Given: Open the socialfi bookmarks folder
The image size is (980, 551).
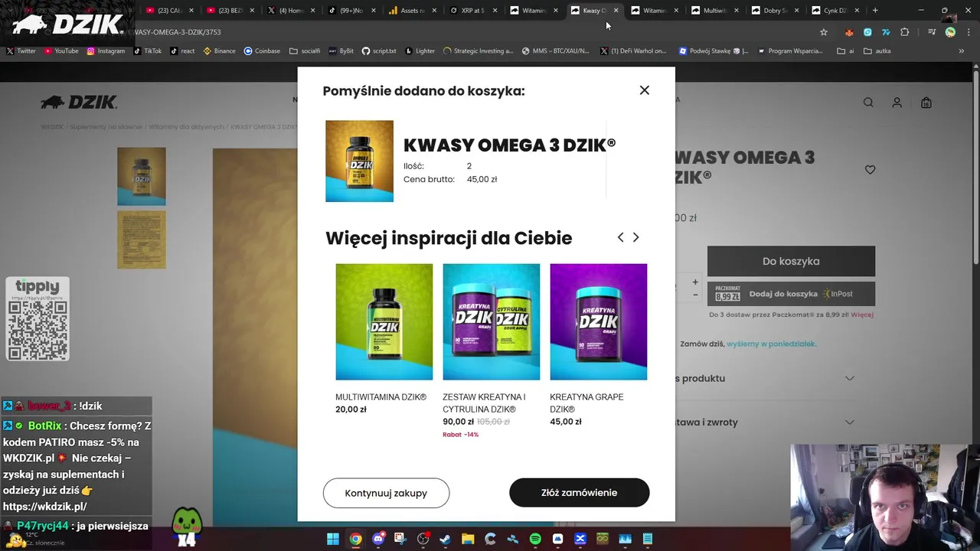Looking at the screenshot, I should [305, 51].
